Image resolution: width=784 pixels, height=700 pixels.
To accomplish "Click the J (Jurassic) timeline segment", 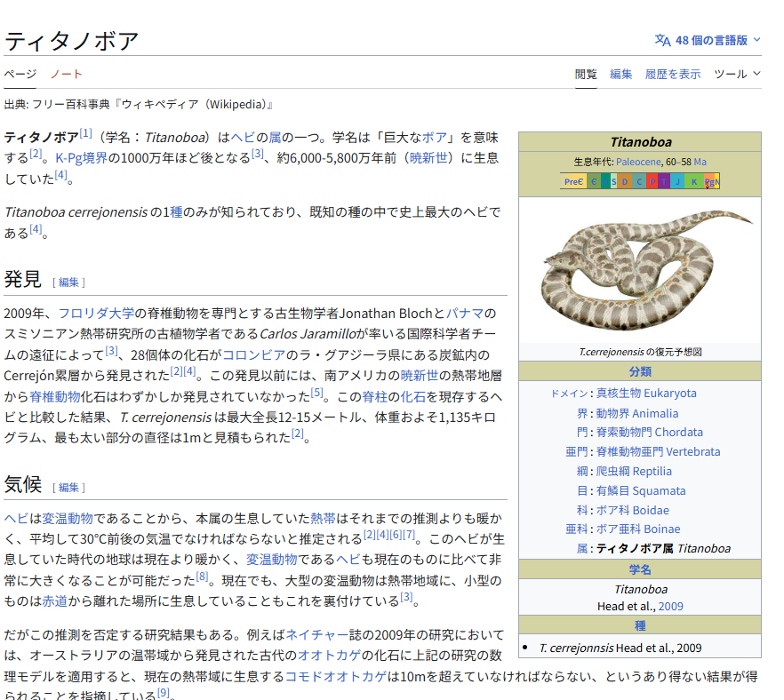I will point(679,182).
